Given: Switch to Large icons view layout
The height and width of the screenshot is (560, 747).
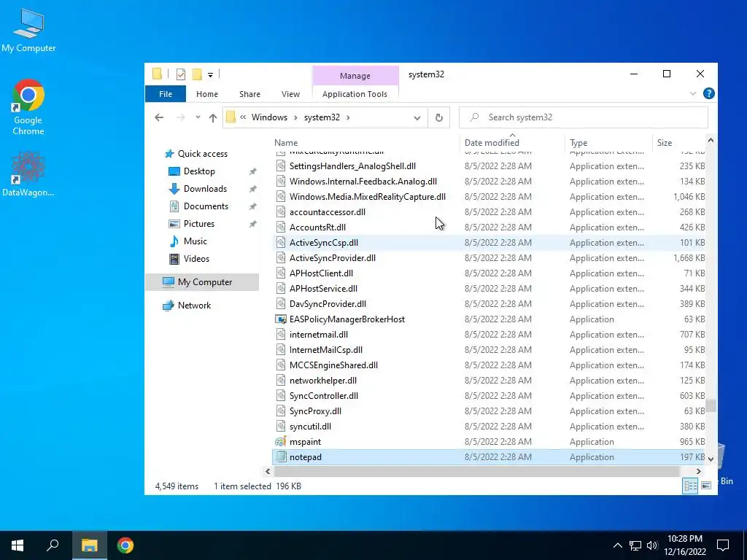Looking at the screenshot, I should (706, 485).
